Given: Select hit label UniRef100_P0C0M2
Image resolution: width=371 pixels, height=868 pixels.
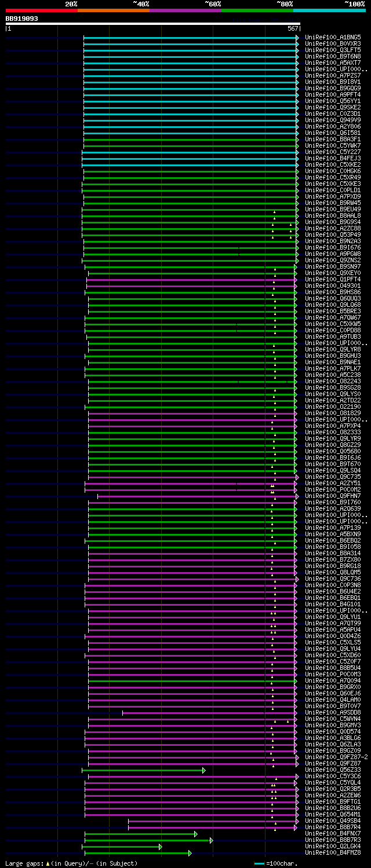Looking at the screenshot, I should (333, 489).
